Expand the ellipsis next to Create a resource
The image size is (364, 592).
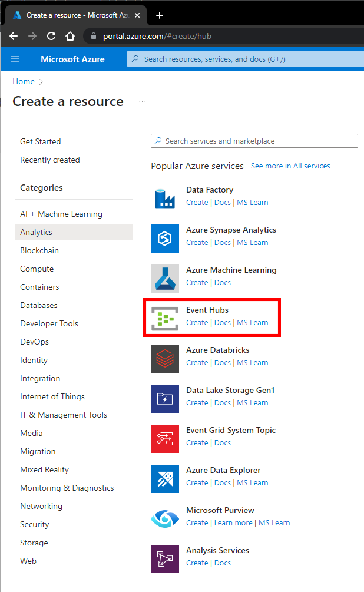[x=143, y=101]
